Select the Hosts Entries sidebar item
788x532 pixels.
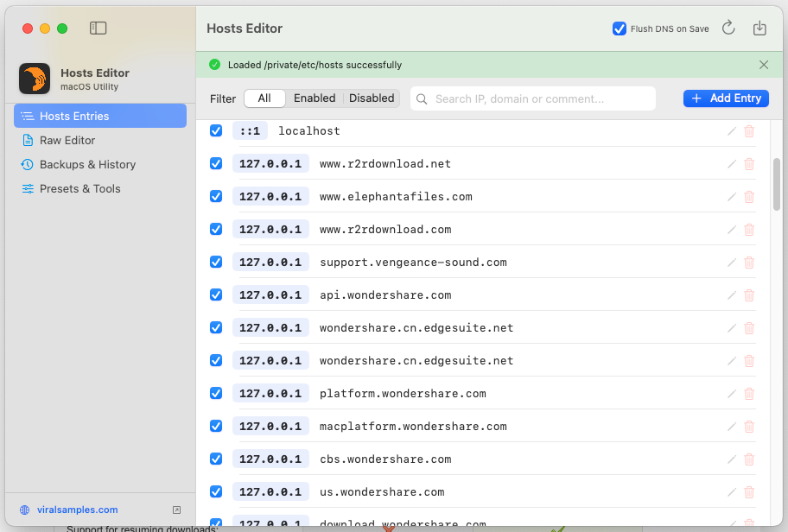[100, 116]
